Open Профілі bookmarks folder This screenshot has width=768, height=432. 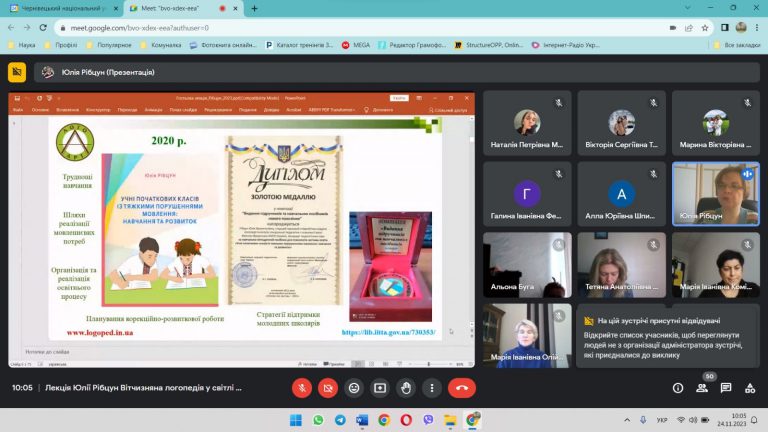click(x=61, y=45)
